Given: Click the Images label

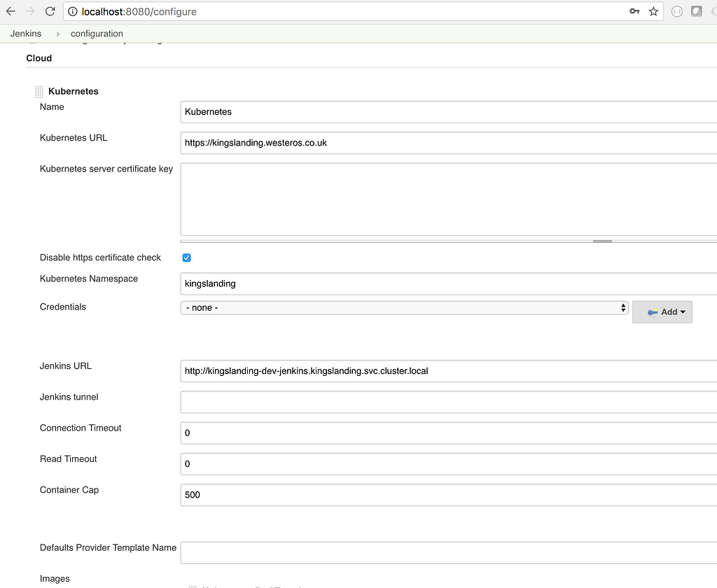Looking at the screenshot, I should pos(55,579).
